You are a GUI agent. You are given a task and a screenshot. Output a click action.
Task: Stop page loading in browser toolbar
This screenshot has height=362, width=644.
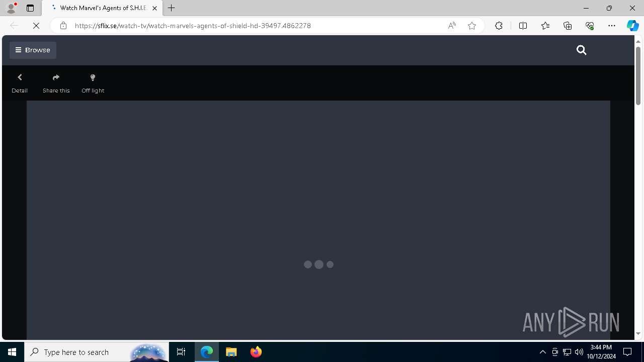tap(36, 26)
